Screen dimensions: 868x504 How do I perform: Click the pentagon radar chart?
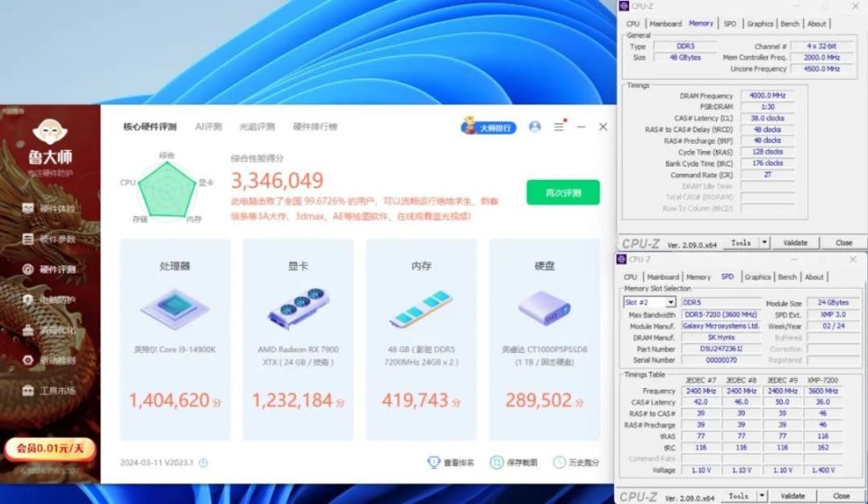167,191
